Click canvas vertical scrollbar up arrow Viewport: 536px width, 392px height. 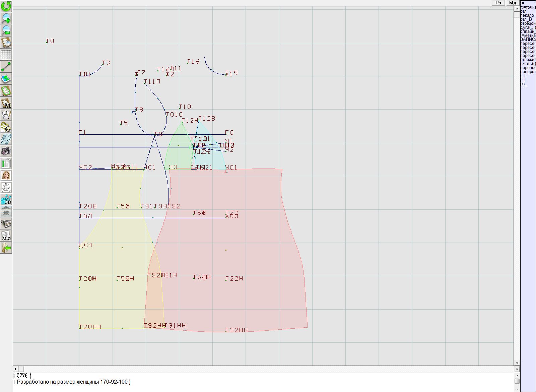pyautogui.click(x=517, y=8)
